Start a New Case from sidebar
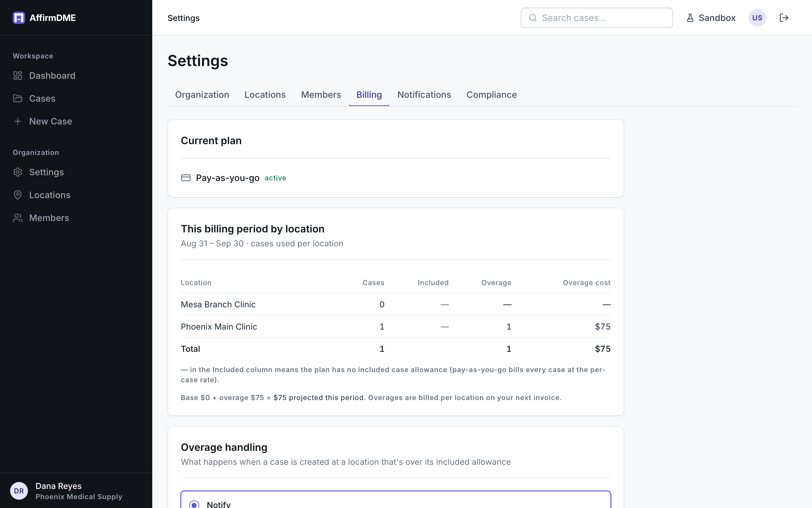Viewport: 812px width, 508px height. pos(42,121)
